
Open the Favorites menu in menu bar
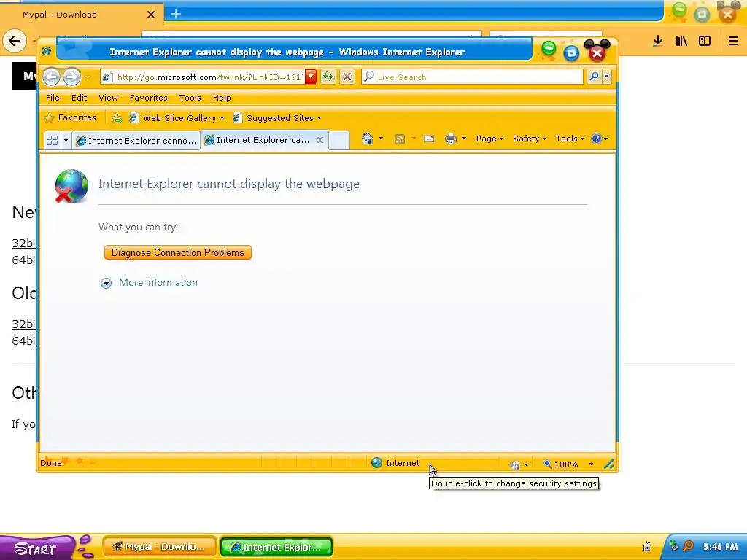[149, 98]
